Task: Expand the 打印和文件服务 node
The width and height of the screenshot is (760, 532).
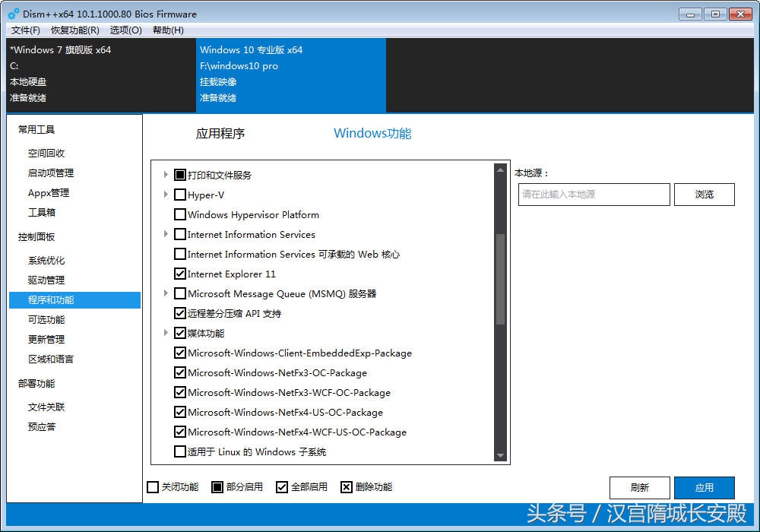Action: click(165, 175)
